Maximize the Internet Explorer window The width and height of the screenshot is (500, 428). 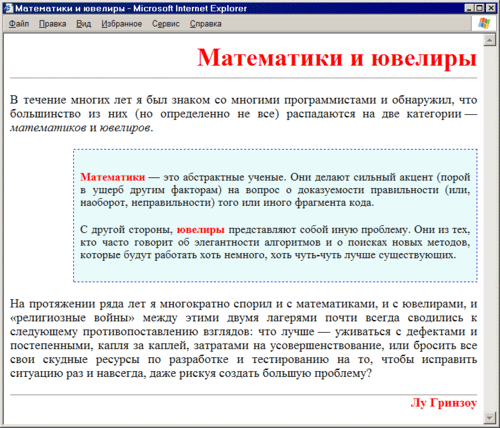(479, 8)
